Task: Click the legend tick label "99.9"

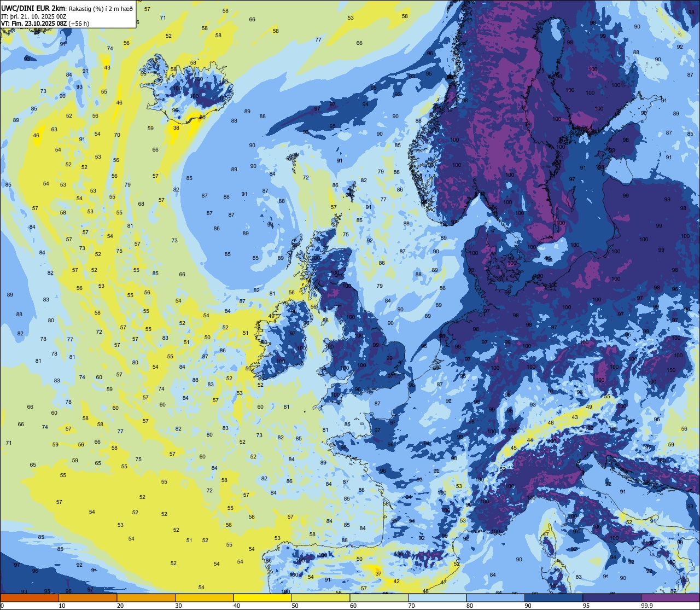Action: pos(647,606)
